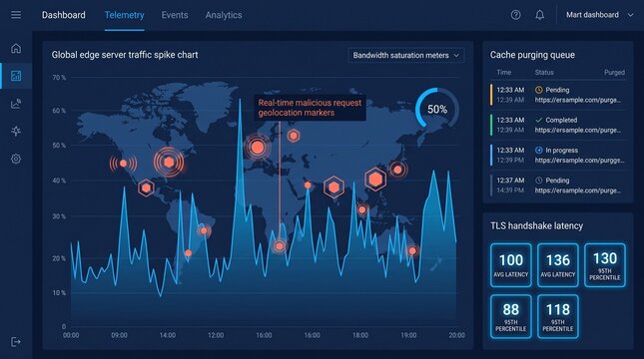Open the 12:37 AM Pending purge URL

click(x=578, y=190)
